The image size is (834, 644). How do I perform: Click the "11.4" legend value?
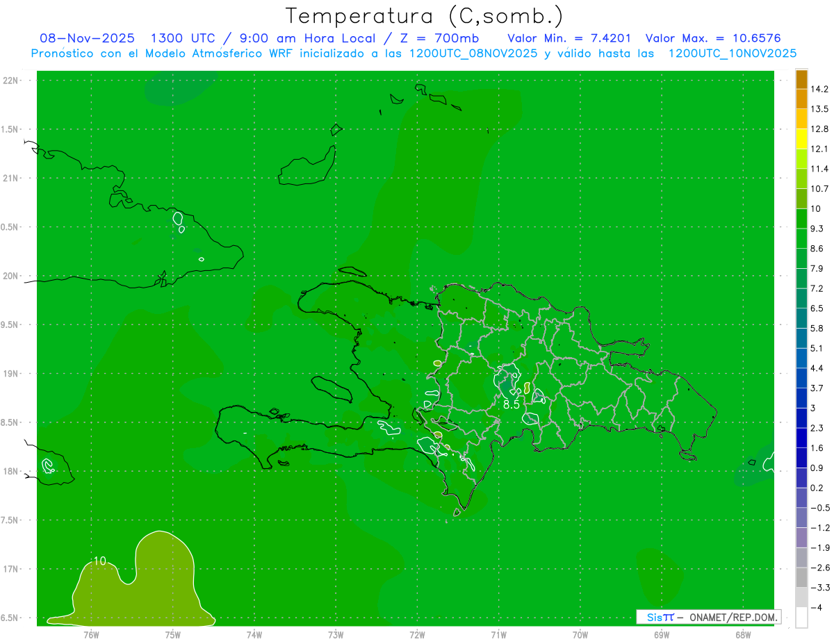click(819, 169)
